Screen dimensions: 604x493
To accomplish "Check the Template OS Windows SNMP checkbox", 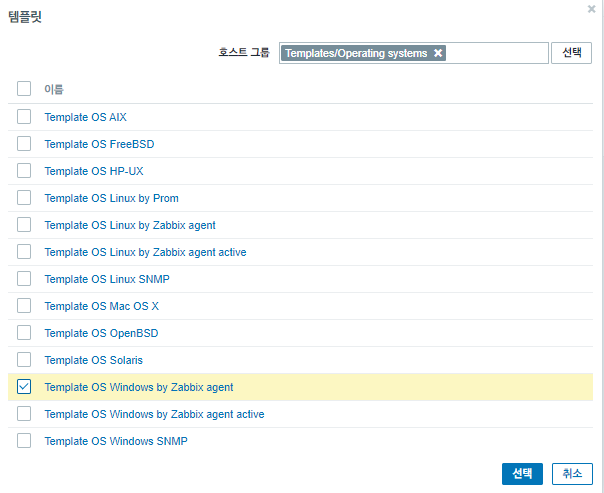I will [x=24, y=441].
